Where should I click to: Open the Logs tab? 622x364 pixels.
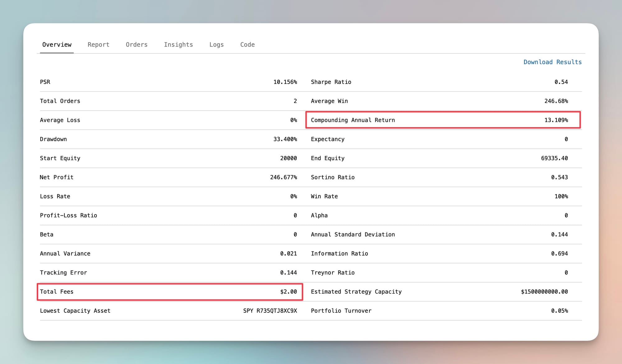click(216, 45)
